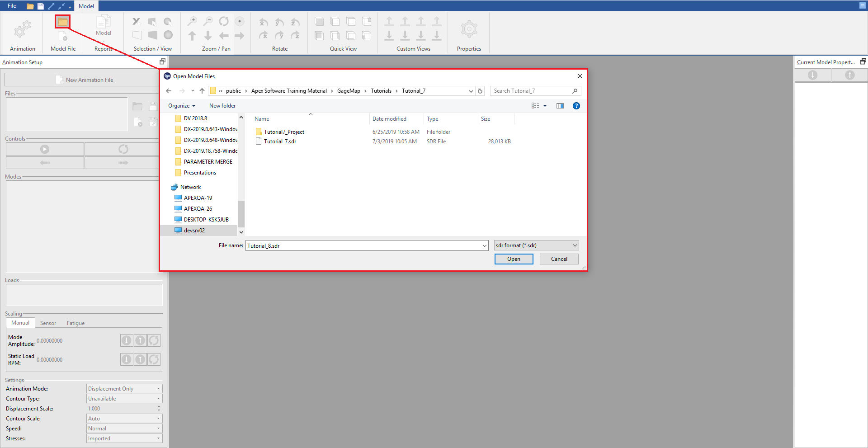Toggle the center point dot icon

click(x=240, y=21)
